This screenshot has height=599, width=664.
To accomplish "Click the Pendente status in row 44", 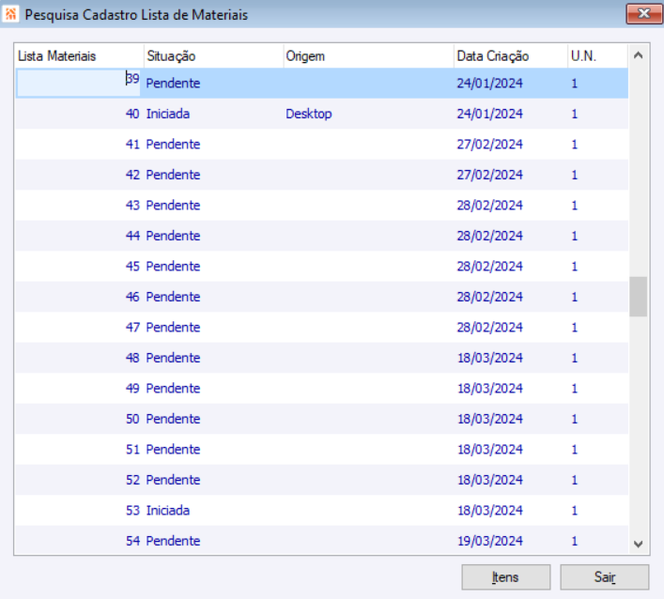I will (x=173, y=235).
